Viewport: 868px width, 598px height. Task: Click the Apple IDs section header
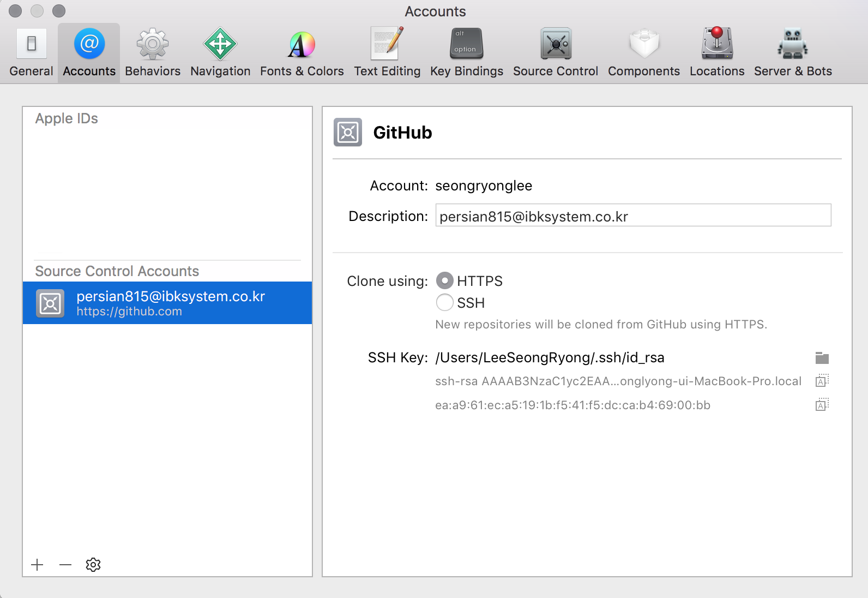[x=67, y=118]
